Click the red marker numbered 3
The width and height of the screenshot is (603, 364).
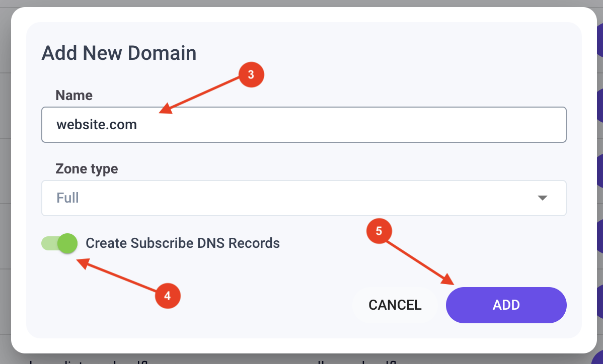251,74
